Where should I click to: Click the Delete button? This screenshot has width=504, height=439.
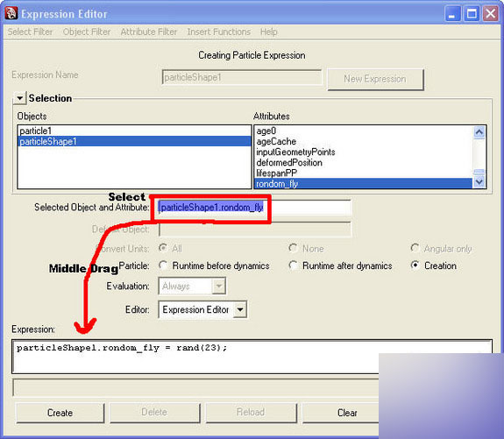pos(154,413)
